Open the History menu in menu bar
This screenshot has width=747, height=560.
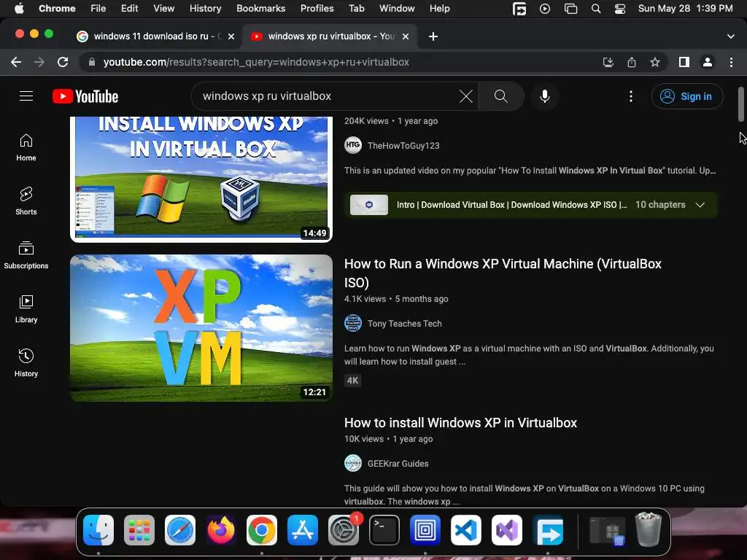tap(205, 9)
